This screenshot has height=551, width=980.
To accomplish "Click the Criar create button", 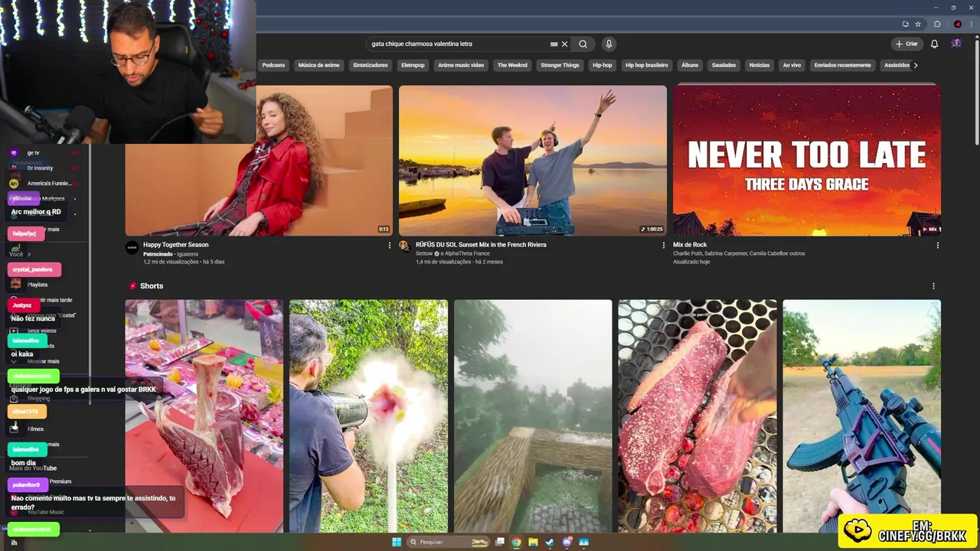I will point(906,44).
